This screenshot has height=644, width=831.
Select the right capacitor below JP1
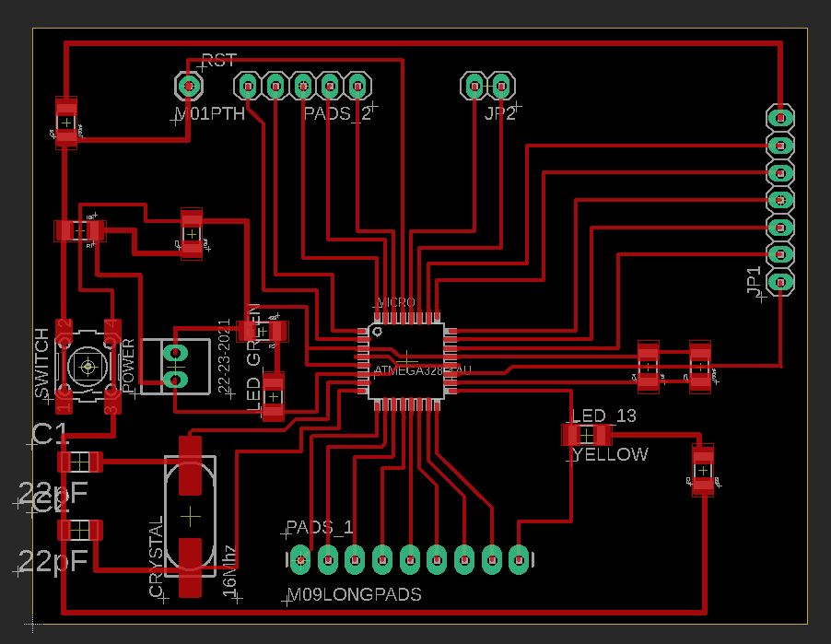(700, 367)
